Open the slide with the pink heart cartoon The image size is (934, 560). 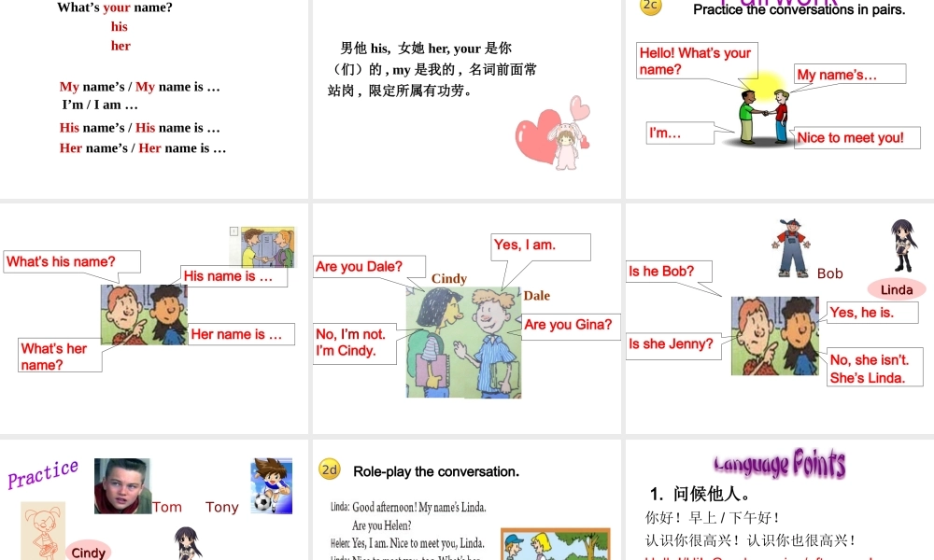466,99
